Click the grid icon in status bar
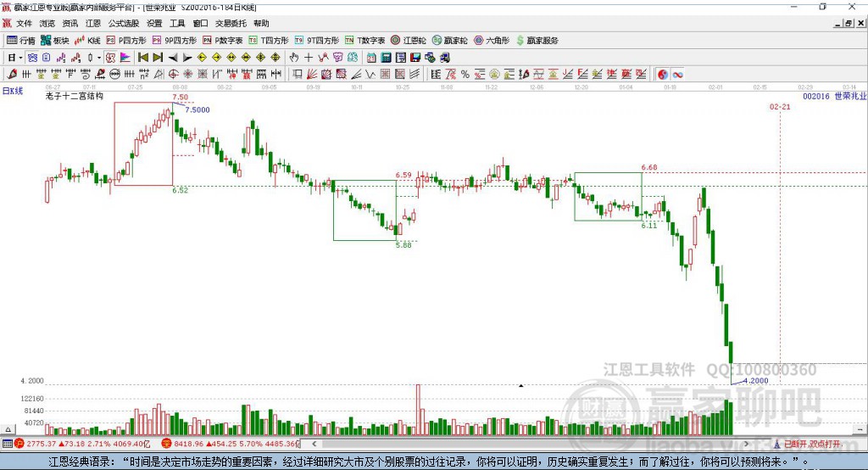 pos(7,444)
